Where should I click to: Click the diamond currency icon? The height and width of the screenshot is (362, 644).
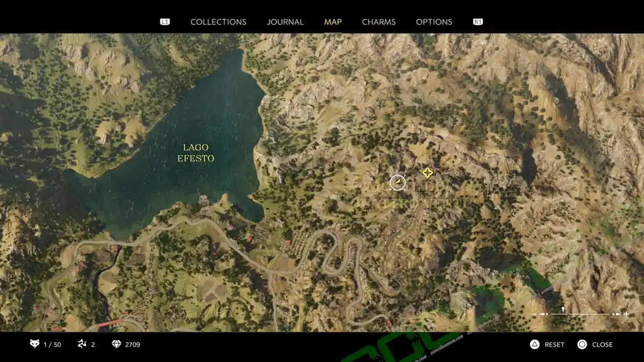click(116, 344)
